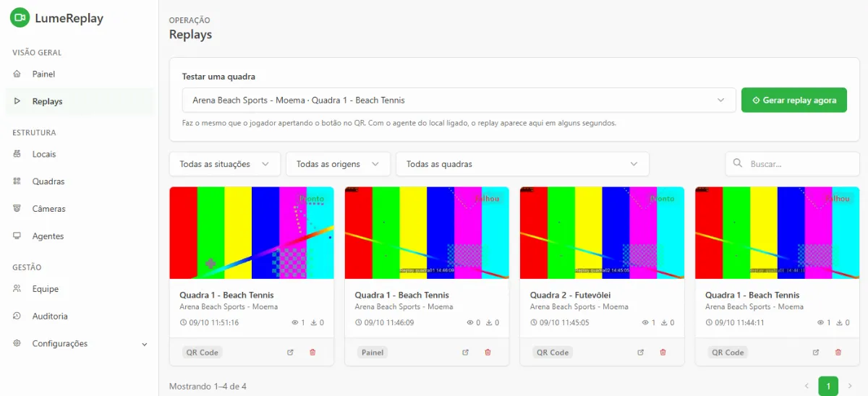868x396 pixels.
Task: Click QR Code tag on 11:51:16 card
Action: (x=202, y=353)
